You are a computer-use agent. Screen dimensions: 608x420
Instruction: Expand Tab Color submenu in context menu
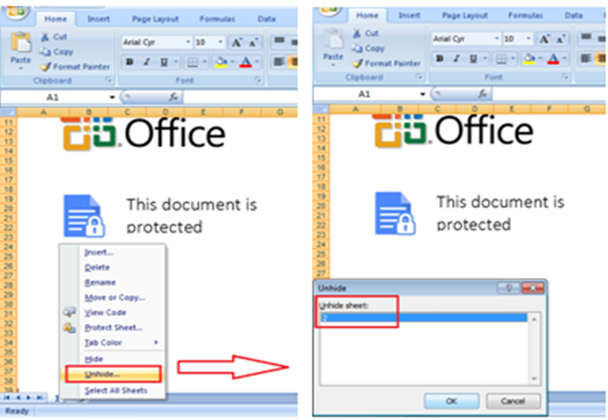(x=112, y=342)
